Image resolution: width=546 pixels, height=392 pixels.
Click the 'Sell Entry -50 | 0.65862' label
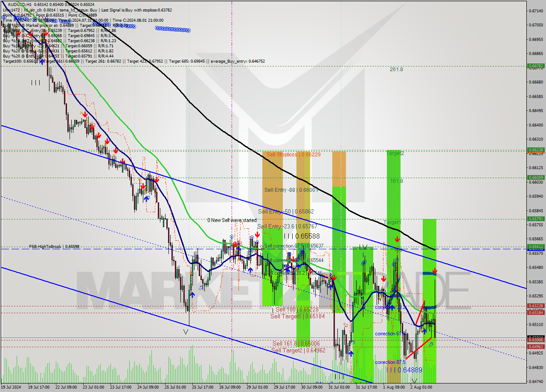click(286, 211)
